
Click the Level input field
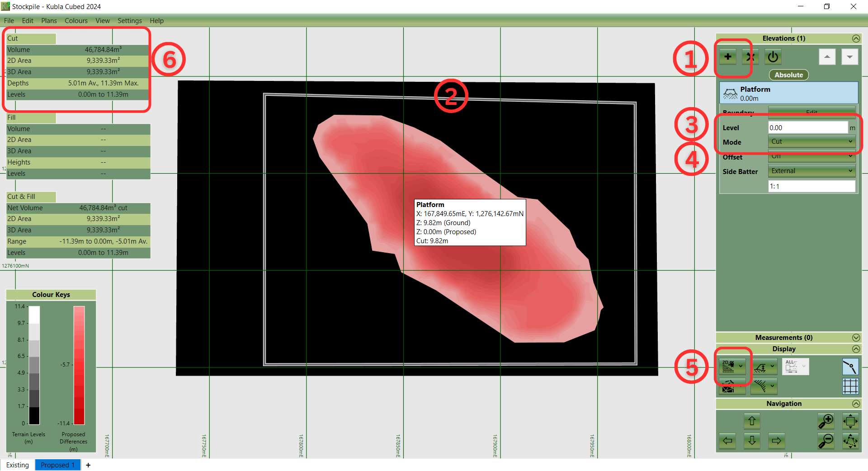coord(808,128)
